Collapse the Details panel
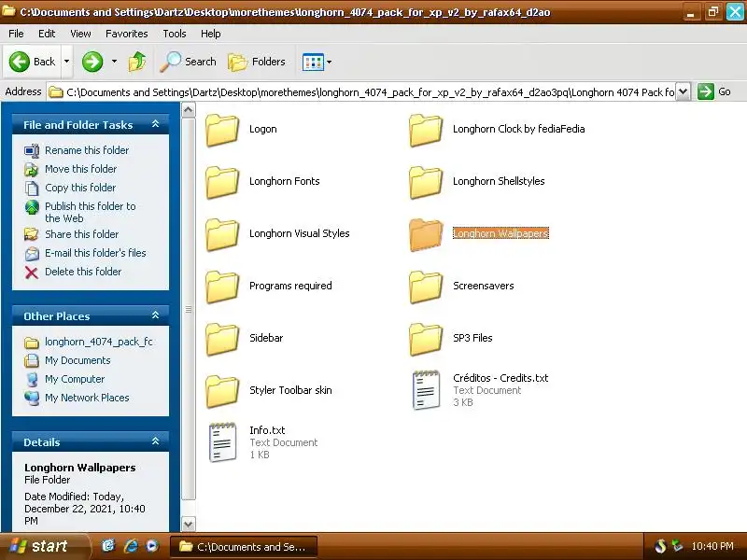Screen dimensions: 747x560 coord(155,441)
